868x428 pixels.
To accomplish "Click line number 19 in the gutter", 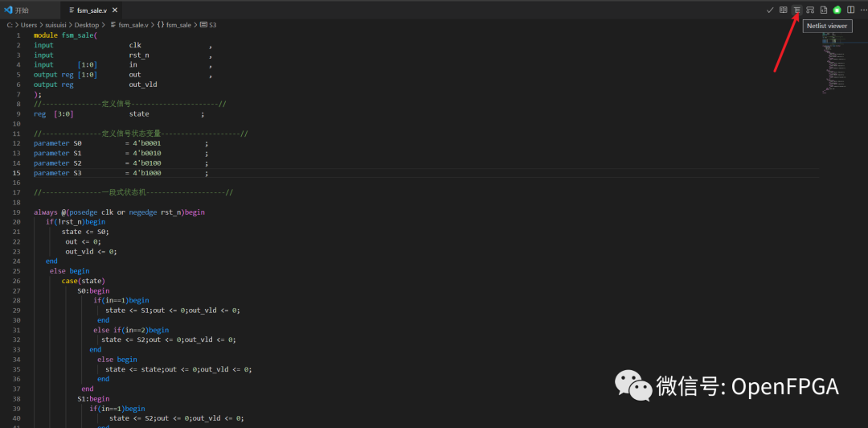I will 16,212.
